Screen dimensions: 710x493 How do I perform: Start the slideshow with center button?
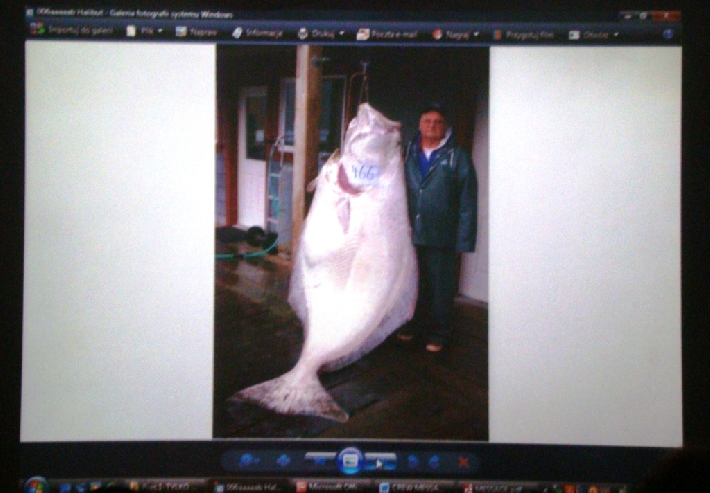click(349, 461)
